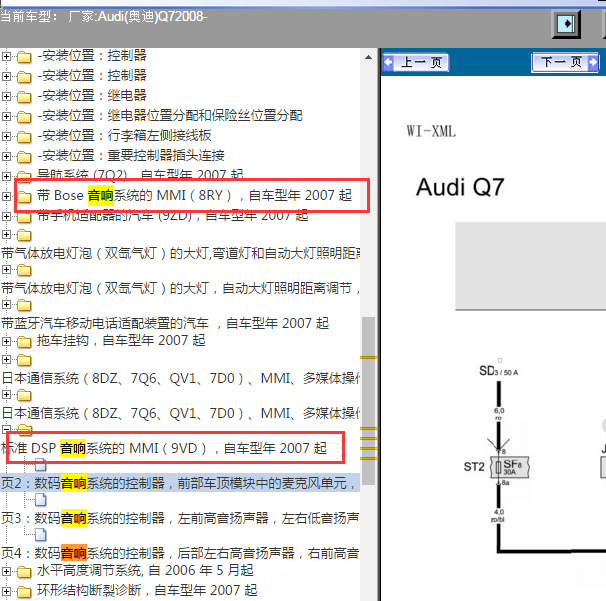Viewport: 606px width, 601px height.
Task: Click folder icon of 重要控制器插头连接
Action: [24, 157]
